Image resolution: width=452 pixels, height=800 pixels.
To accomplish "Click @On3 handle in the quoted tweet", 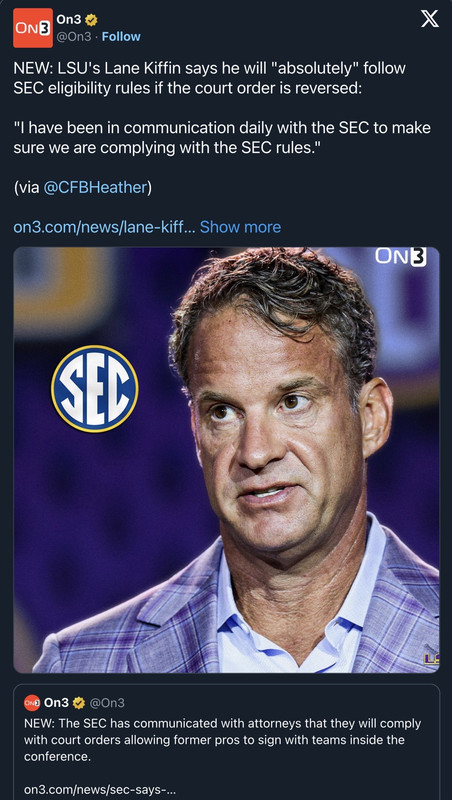I will coord(107,703).
